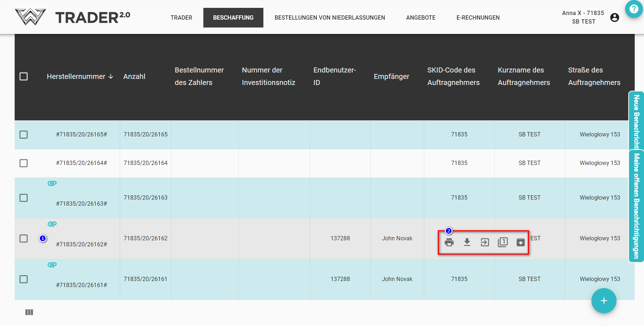Switch to the TRADER tab

pos(181,17)
